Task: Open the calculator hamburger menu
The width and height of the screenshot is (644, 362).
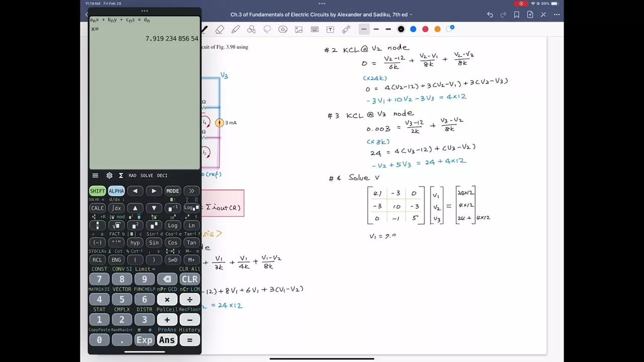Action: 95,175
